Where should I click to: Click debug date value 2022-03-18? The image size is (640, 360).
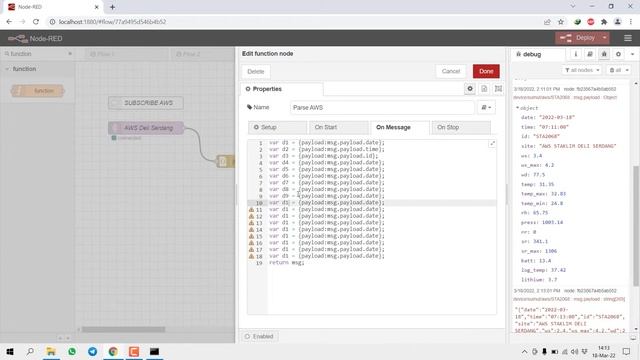pos(557,117)
